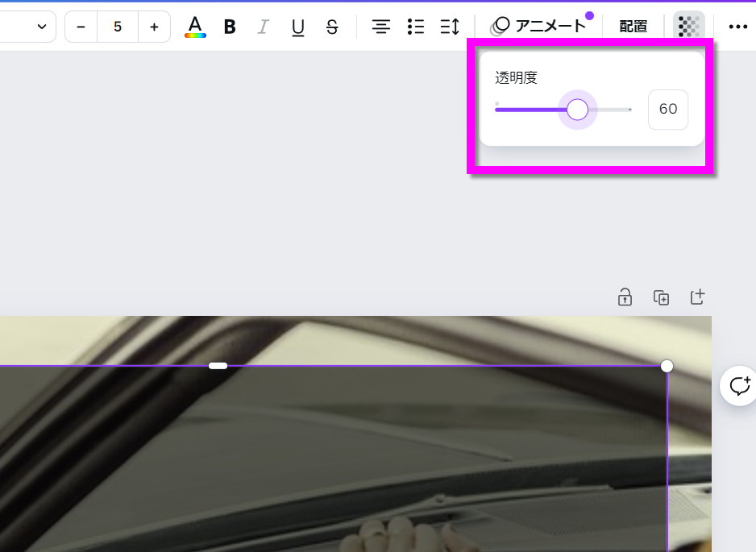This screenshot has width=756, height=552.
Task: Click the bulleted list icon
Action: coord(416,27)
